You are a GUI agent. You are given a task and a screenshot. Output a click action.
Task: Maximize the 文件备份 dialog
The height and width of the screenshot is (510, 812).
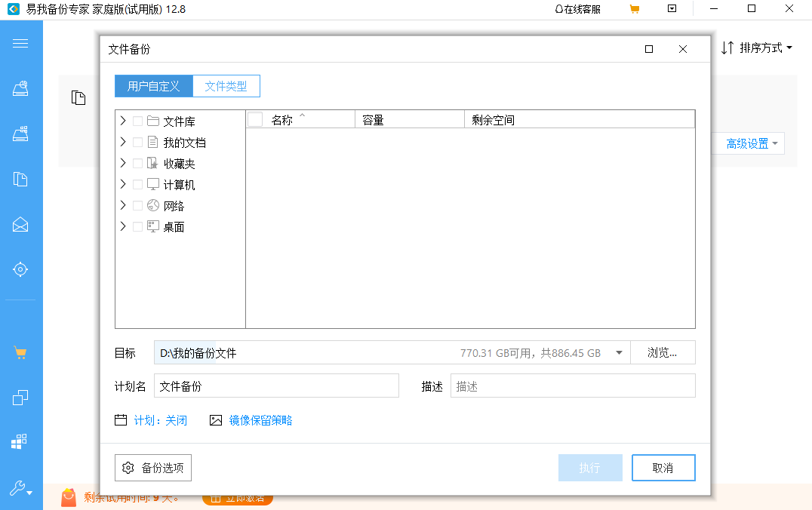[649, 49]
